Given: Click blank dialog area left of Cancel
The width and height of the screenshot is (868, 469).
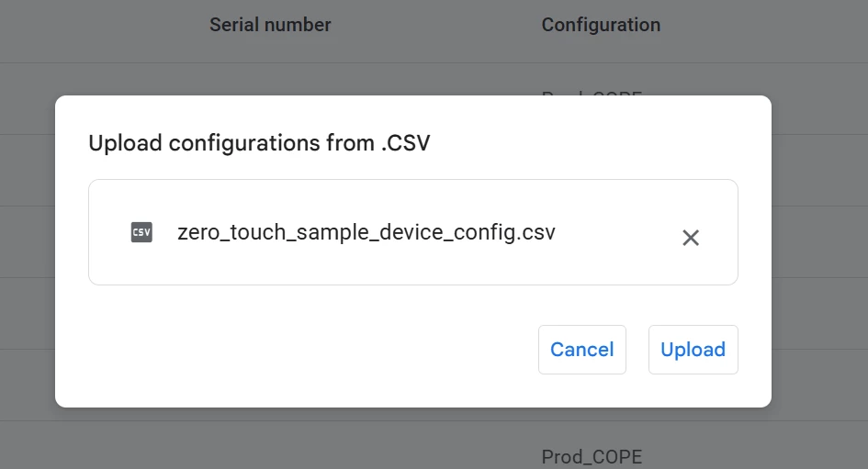Looking at the screenshot, I should tap(310, 350).
